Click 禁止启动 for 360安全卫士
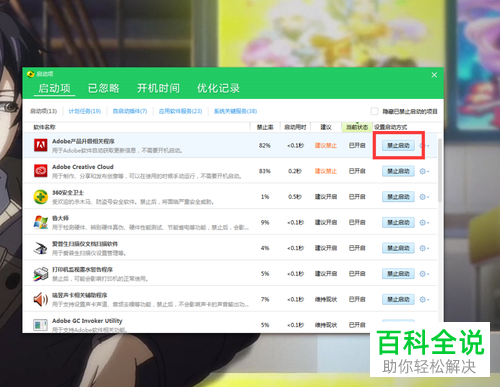500x387 pixels. pos(398,197)
